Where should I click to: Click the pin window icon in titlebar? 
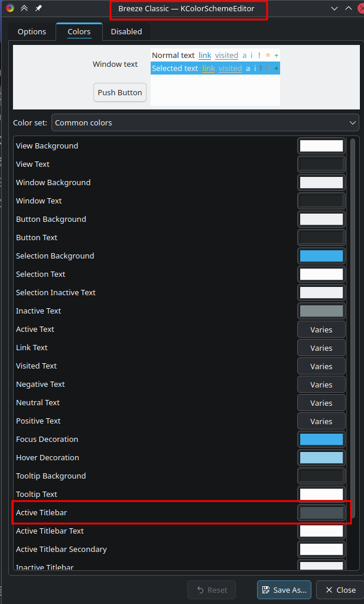[x=38, y=8]
